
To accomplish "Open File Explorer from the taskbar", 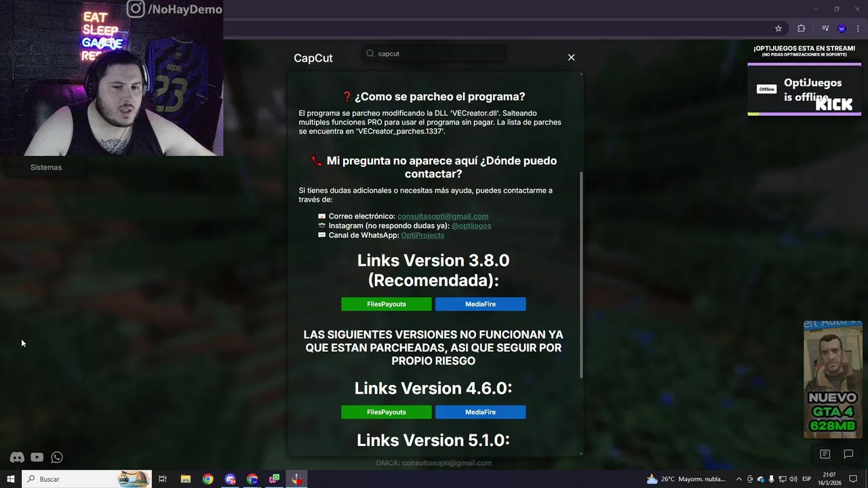I will click(x=185, y=479).
